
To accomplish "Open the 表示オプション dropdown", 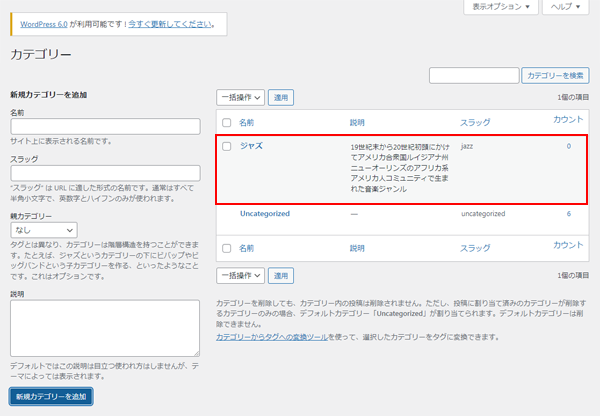I will pyautogui.click(x=501, y=7).
